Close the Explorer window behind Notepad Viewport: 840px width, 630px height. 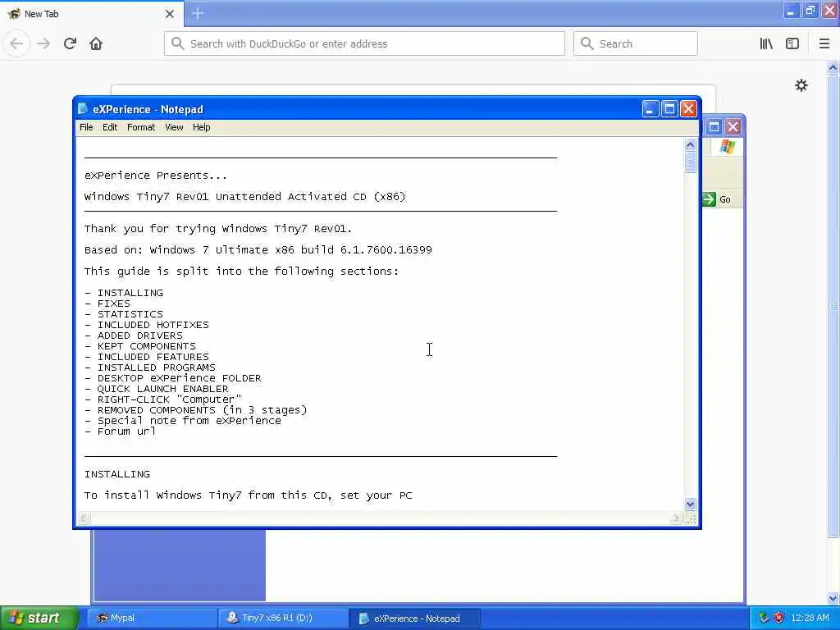coord(733,127)
